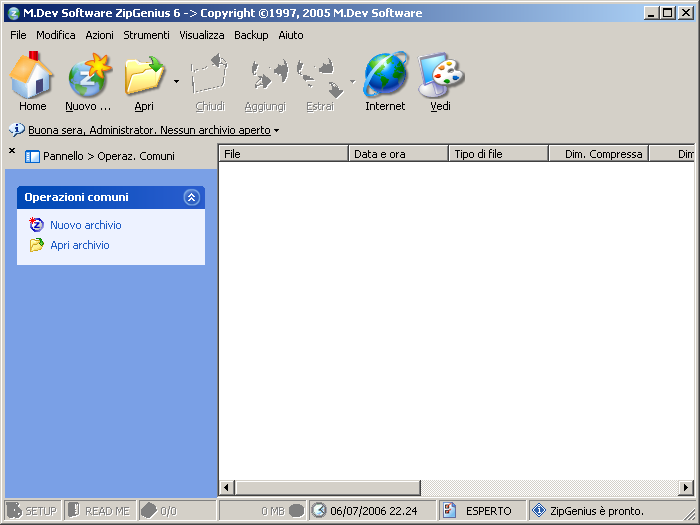The width and height of the screenshot is (700, 525).
Task: Create archive with Nuovo toolbar icon
Action: [89, 75]
